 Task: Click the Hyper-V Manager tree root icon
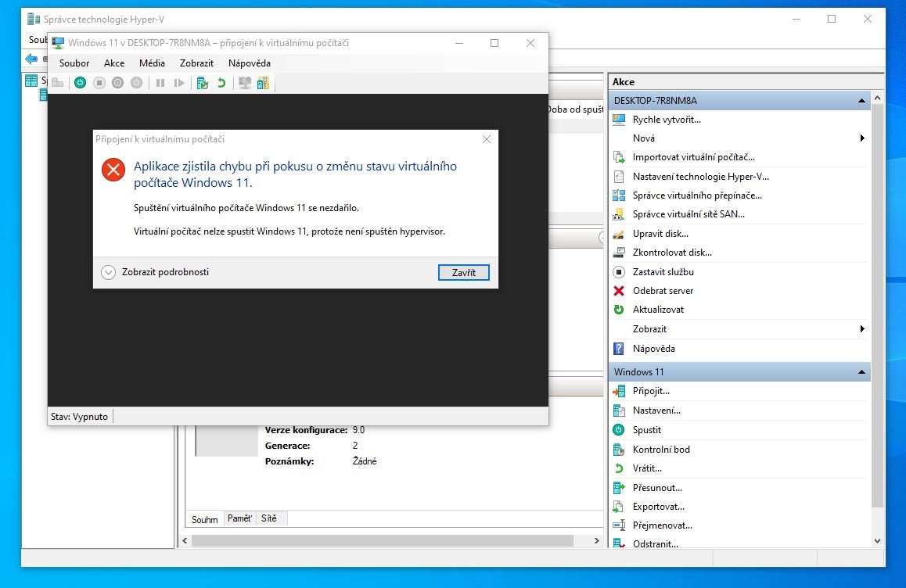31,81
